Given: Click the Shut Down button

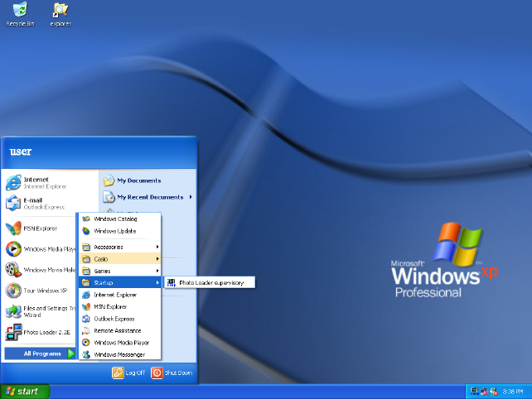Looking at the screenshot, I should 172,373.
